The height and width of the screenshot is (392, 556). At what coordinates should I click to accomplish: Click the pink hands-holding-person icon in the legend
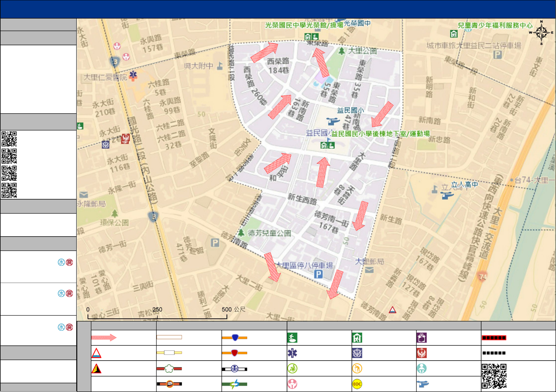[292, 384]
